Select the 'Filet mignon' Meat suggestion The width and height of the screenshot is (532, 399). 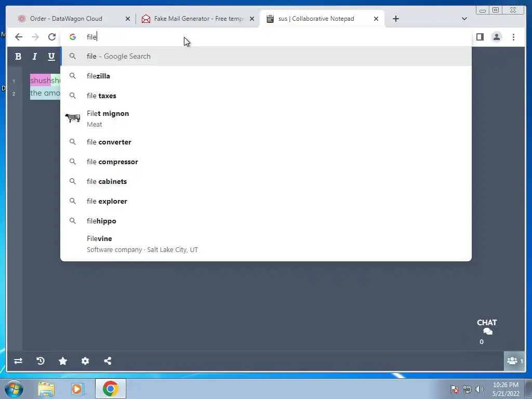tap(266, 119)
